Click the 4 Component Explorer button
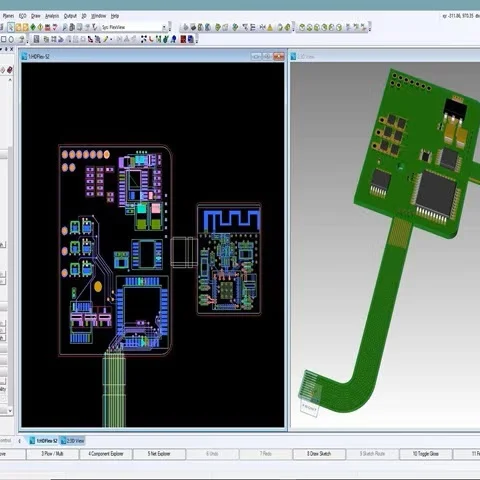Screen dimensions: 480x480 tap(106, 454)
